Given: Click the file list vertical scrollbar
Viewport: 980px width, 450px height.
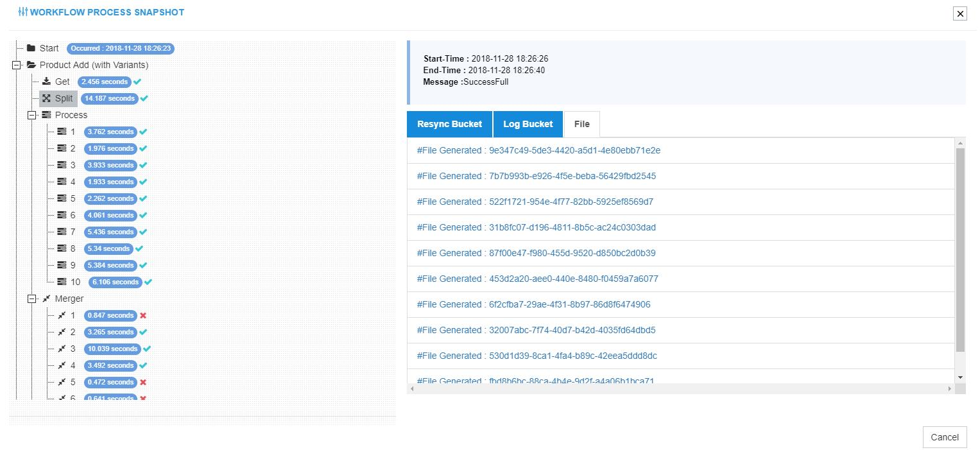Looking at the screenshot, I should tap(960, 250).
